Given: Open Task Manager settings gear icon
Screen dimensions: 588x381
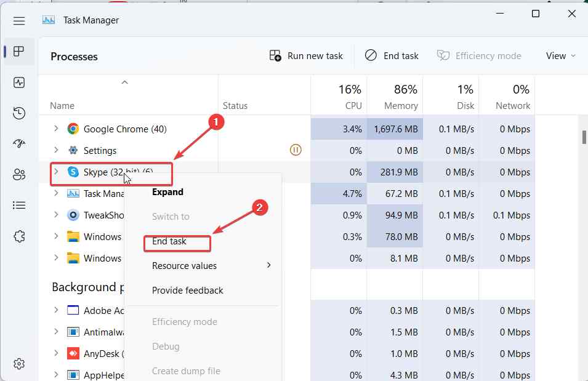Looking at the screenshot, I should (x=18, y=363).
